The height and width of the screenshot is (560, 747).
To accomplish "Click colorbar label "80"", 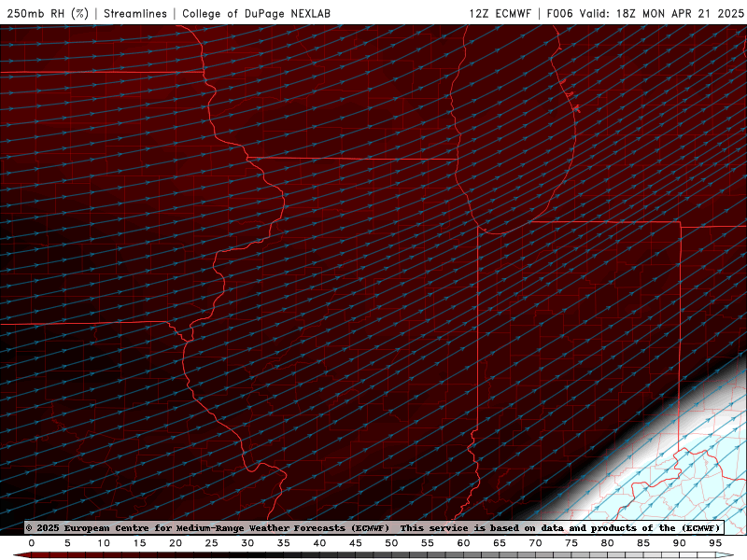I will pos(607,543).
